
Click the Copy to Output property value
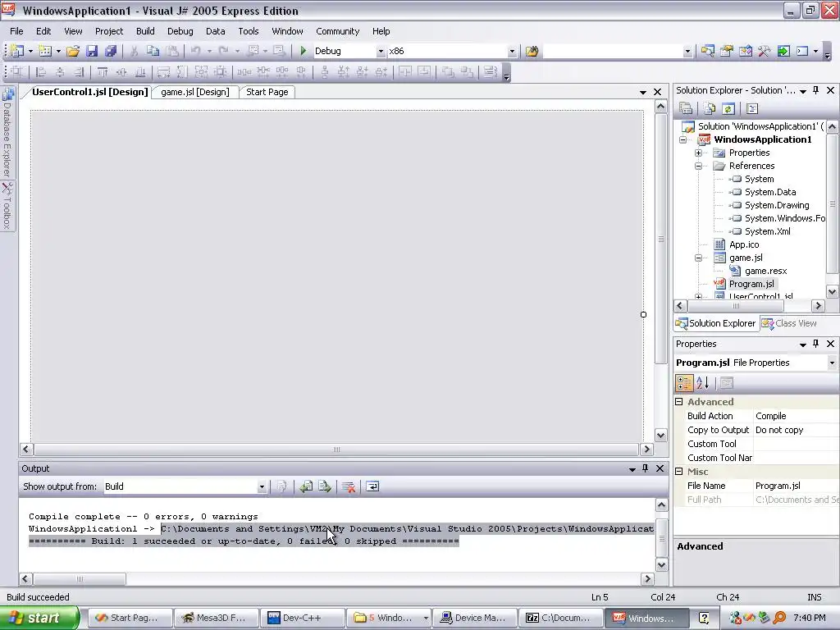pyautogui.click(x=796, y=430)
